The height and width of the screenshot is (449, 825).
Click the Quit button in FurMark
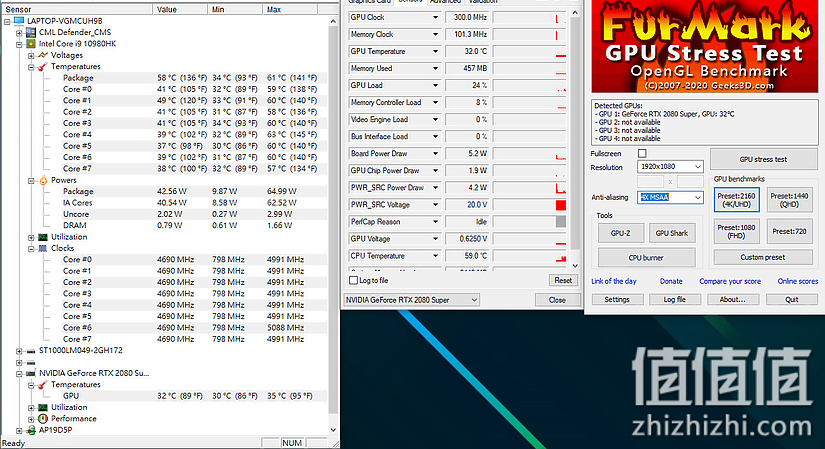(x=792, y=300)
